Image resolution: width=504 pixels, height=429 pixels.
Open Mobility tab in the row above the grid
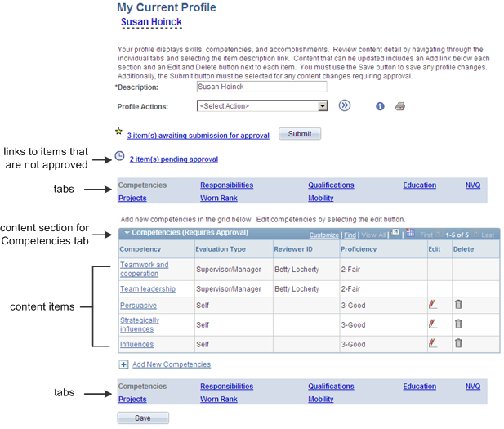coord(321,198)
